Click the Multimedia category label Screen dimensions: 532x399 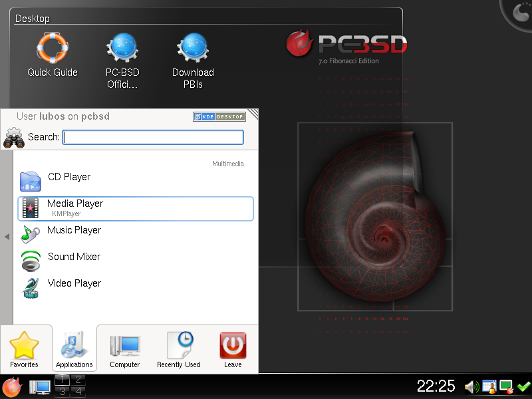click(x=228, y=164)
